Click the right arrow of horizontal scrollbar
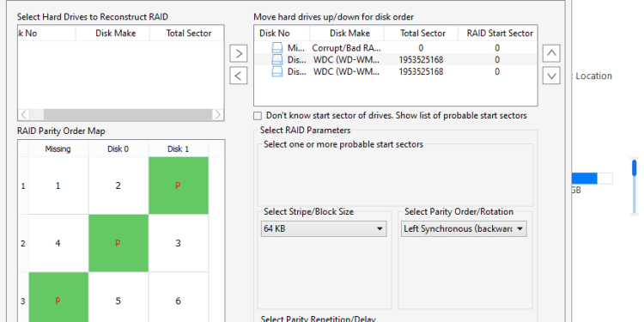 pos(218,114)
